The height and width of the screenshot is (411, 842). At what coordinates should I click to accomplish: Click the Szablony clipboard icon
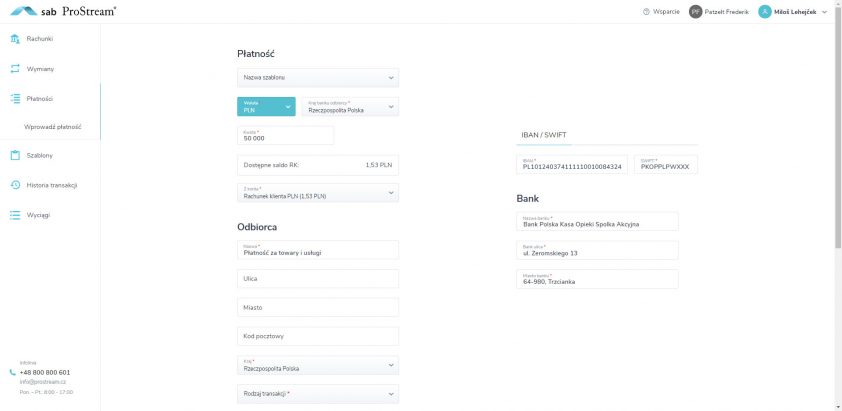[x=15, y=155]
